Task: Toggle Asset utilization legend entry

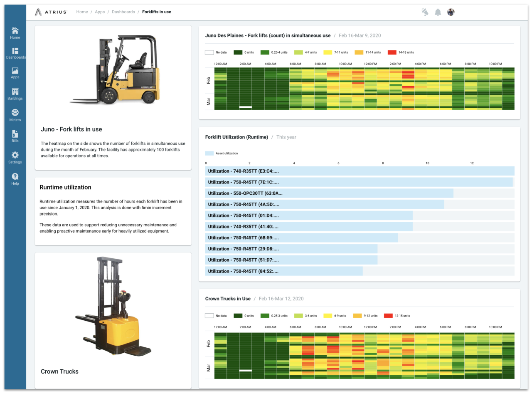Action: [222, 153]
